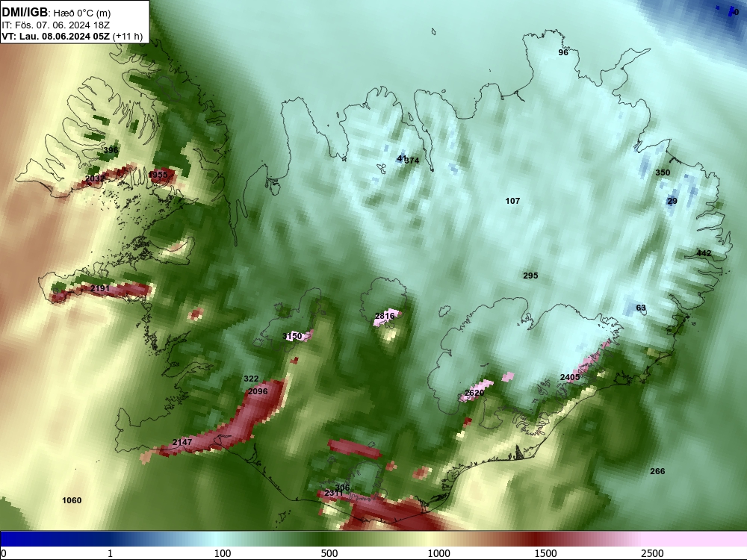Click the 306 value label
This screenshot has height=560, width=747.
click(342, 488)
